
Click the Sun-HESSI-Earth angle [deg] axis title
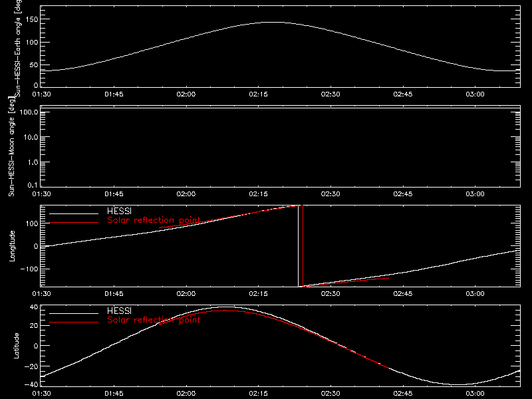click(x=18, y=49)
